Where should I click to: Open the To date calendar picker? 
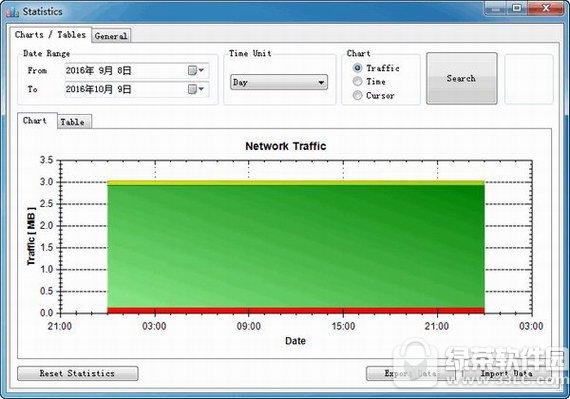click(x=196, y=89)
